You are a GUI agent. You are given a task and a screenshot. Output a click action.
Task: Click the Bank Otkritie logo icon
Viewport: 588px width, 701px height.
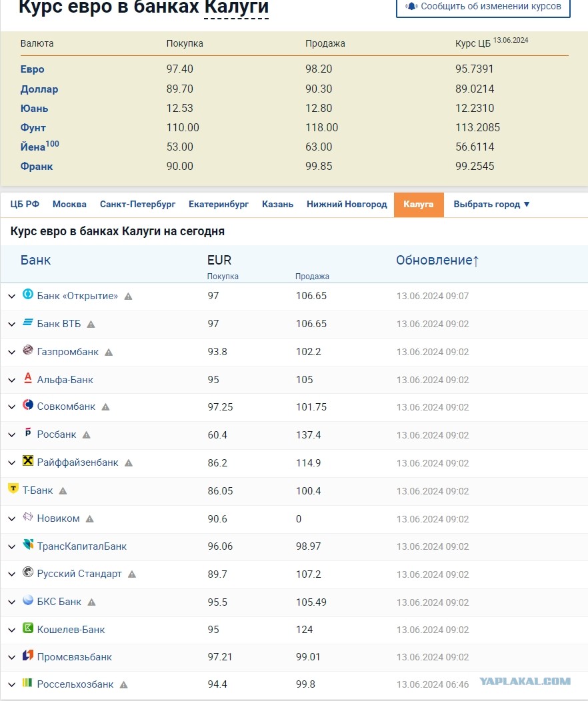(28, 294)
